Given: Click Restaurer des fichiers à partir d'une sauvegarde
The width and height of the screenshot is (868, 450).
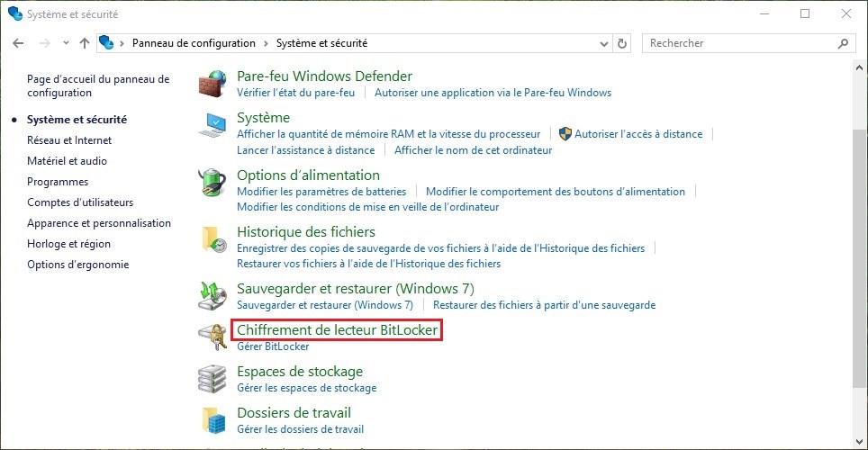Looking at the screenshot, I should point(544,305).
